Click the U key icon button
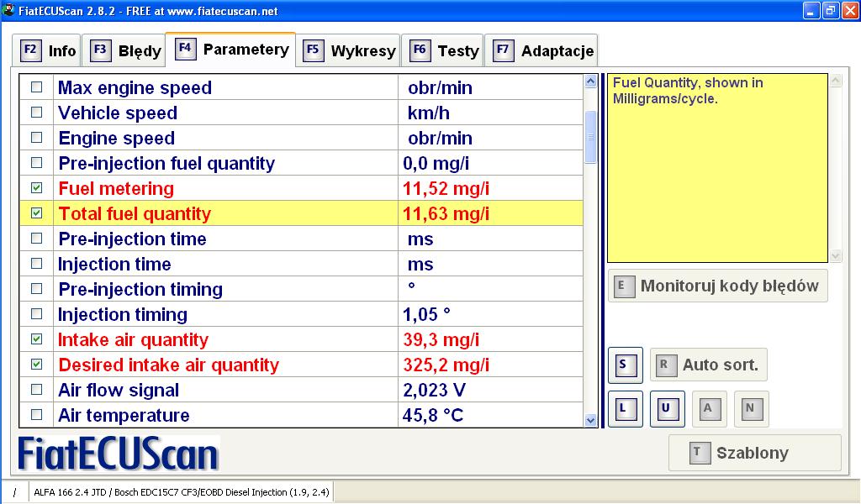 coord(667,409)
